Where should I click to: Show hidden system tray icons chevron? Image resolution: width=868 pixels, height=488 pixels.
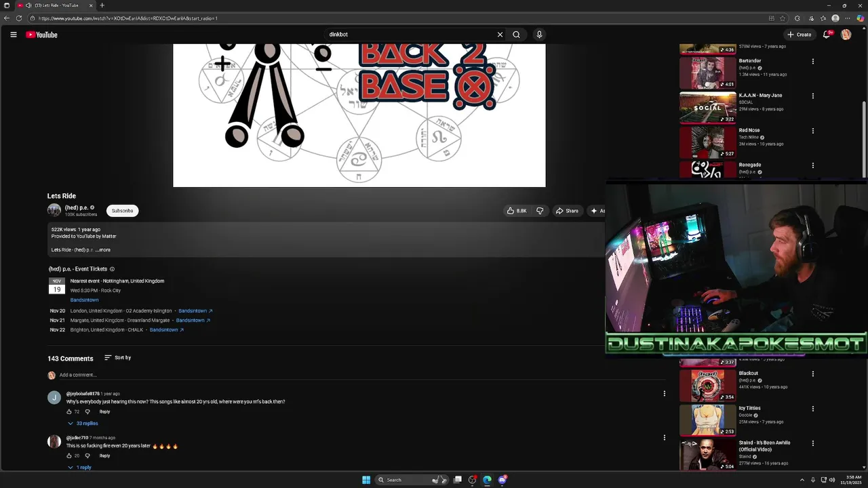(802, 480)
